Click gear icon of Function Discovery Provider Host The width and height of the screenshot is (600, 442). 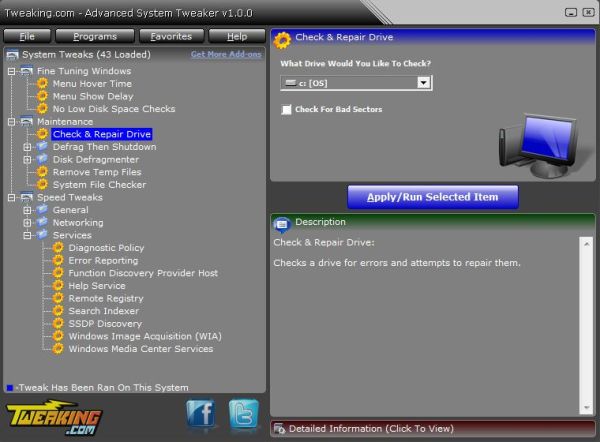tap(58, 273)
